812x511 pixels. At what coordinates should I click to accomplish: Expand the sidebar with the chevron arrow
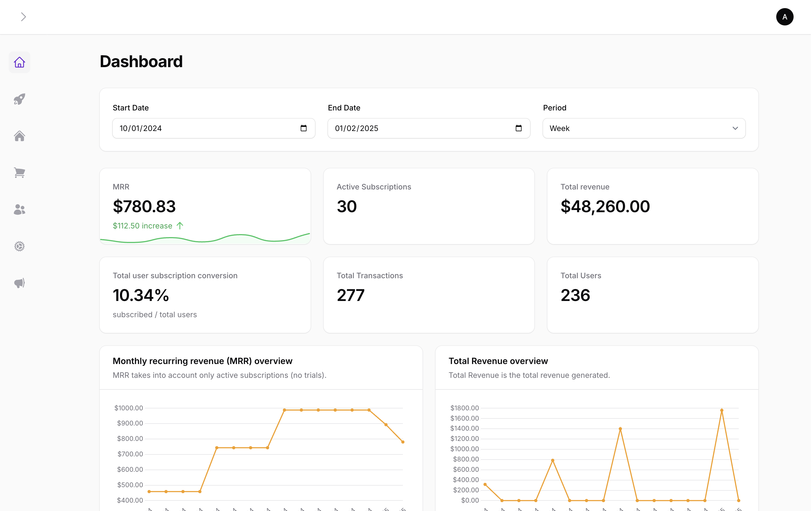23,17
